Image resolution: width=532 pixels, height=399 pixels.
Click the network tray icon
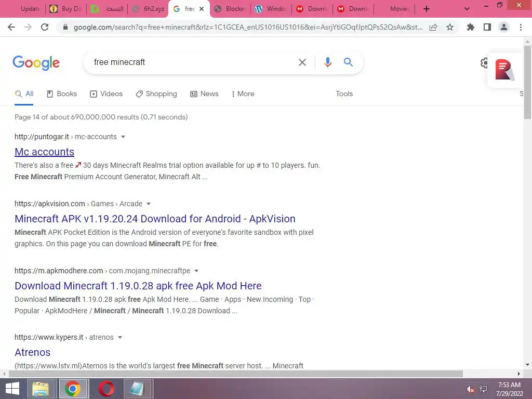click(x=483, y=389)
